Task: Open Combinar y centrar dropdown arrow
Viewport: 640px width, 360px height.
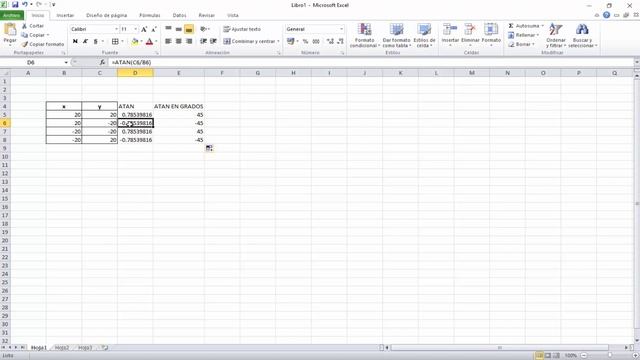Action: (x=278, y=41)
